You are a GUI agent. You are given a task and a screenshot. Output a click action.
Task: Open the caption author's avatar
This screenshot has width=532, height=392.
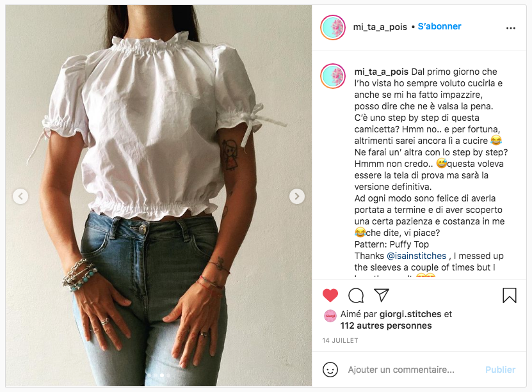click(333, 76)
